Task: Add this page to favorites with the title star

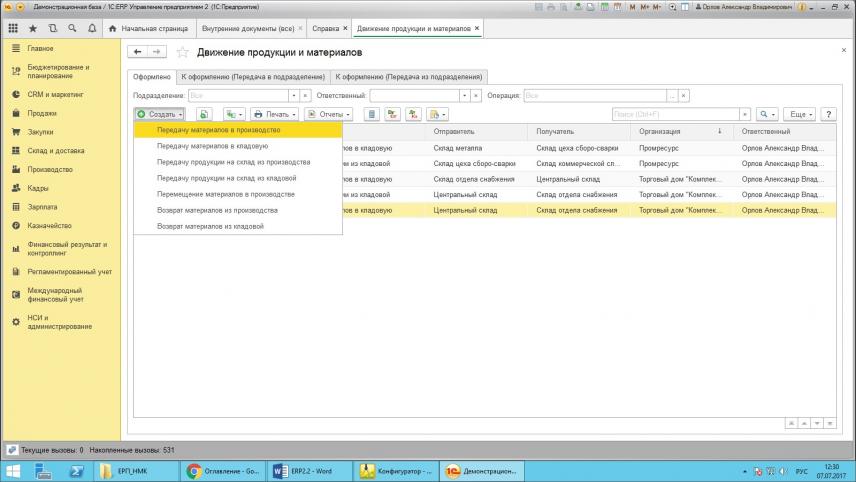Action: (x=182, y=52)
